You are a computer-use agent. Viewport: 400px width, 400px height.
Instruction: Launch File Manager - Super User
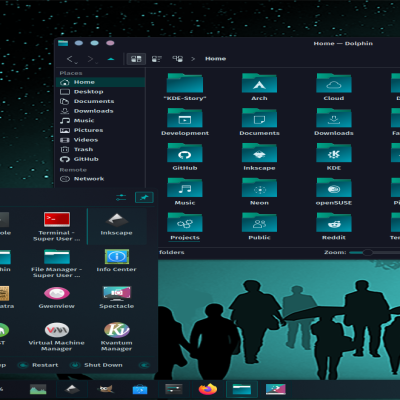tap(57, 263)
